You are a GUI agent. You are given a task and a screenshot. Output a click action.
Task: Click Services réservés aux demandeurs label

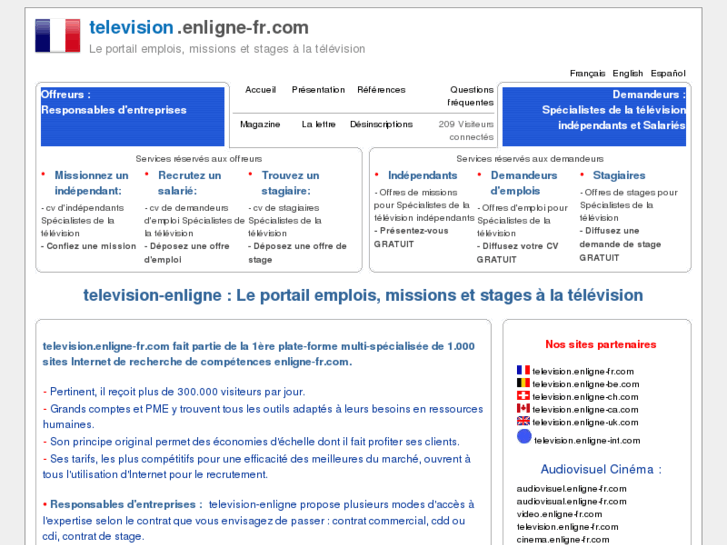(x=530, y=159)
